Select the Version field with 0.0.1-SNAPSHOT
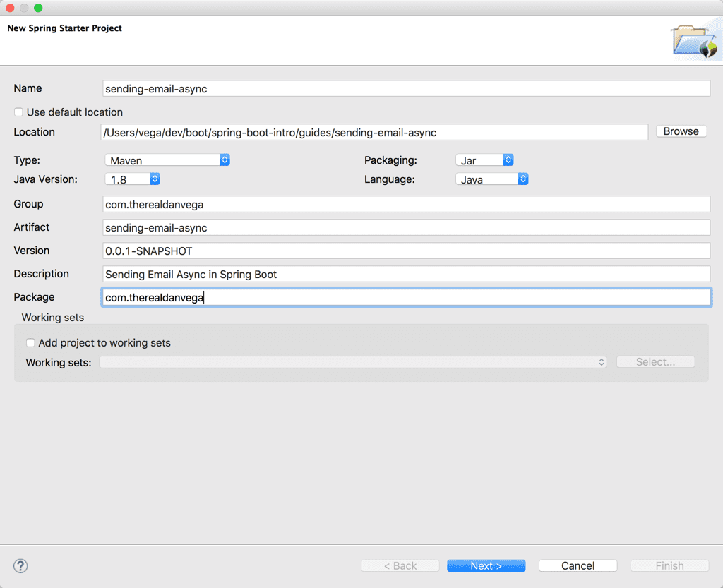 click(x=406, y=251)
